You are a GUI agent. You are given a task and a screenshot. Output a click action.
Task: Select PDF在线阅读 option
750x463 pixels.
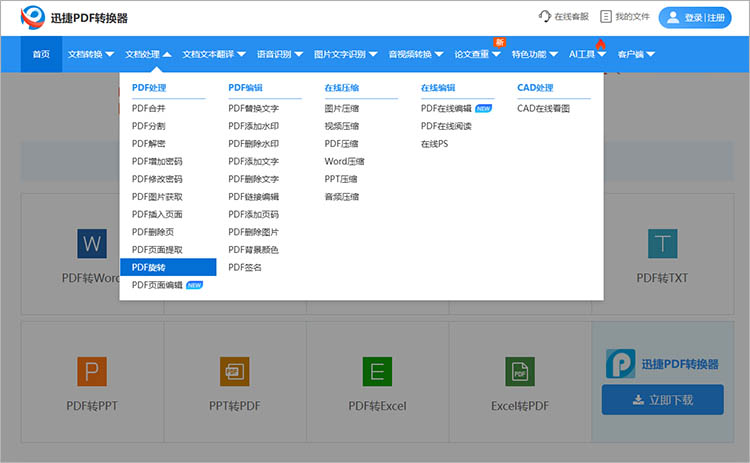[x=446, y=126]
